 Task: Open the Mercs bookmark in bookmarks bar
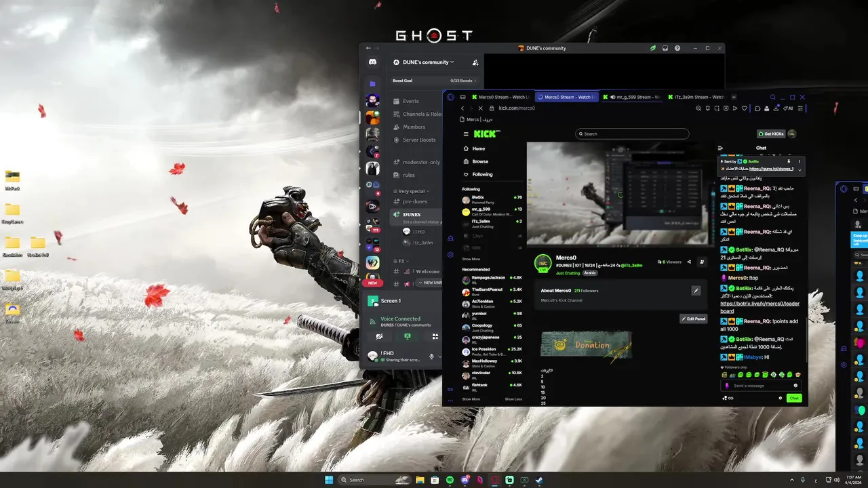(477, 119)
